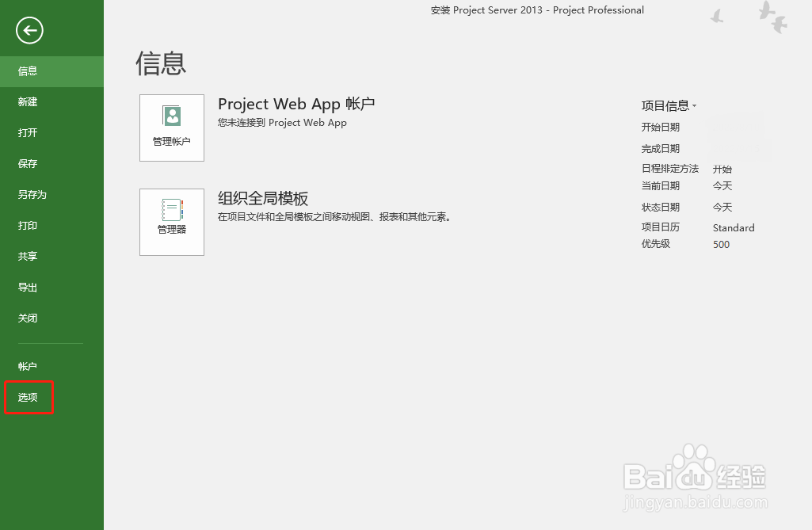Open the 帐户 page

pyautogui.click(x=51, y=367)
